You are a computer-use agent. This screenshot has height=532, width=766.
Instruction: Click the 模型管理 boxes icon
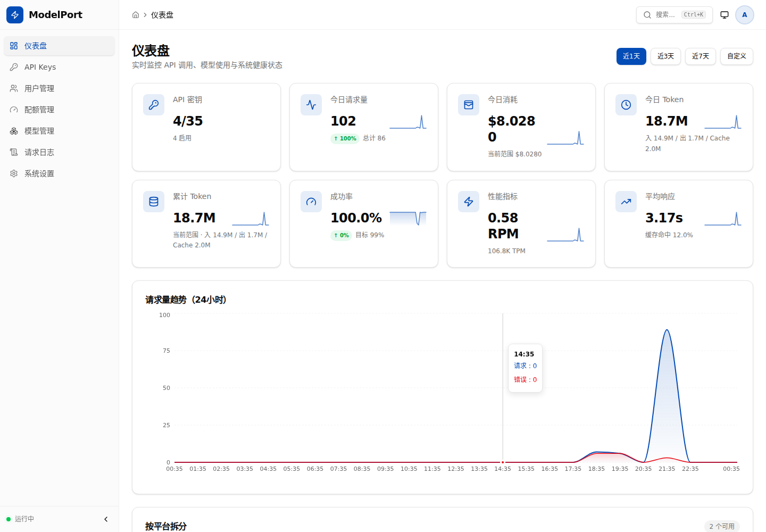pyautogui.click(x=14, y=131)
